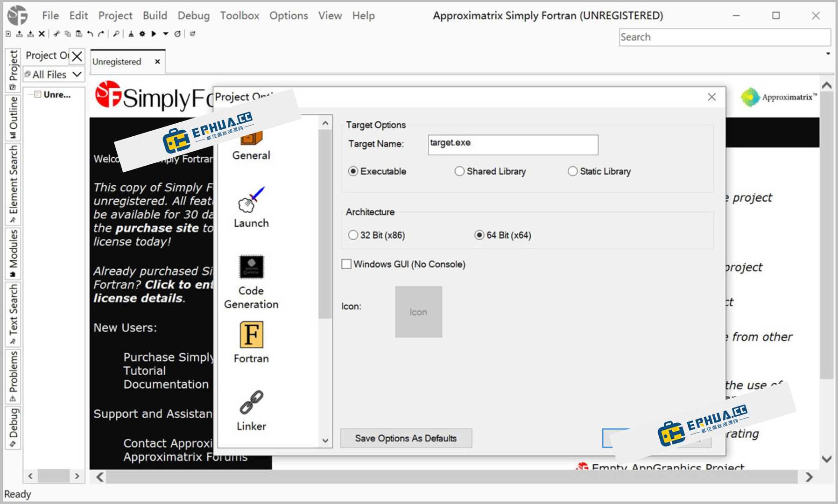Open the Launch options category
The image size is (838, 504).
[x=251, y=207]
